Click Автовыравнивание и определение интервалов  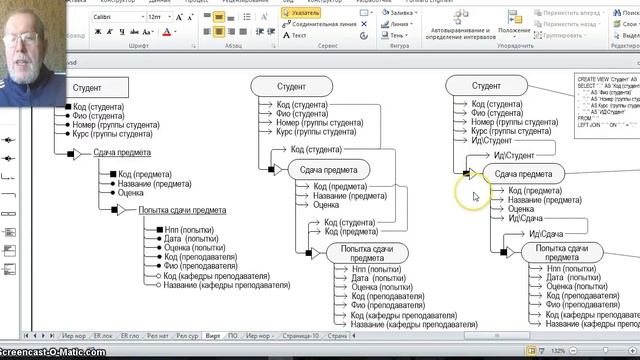click(461, 24)
